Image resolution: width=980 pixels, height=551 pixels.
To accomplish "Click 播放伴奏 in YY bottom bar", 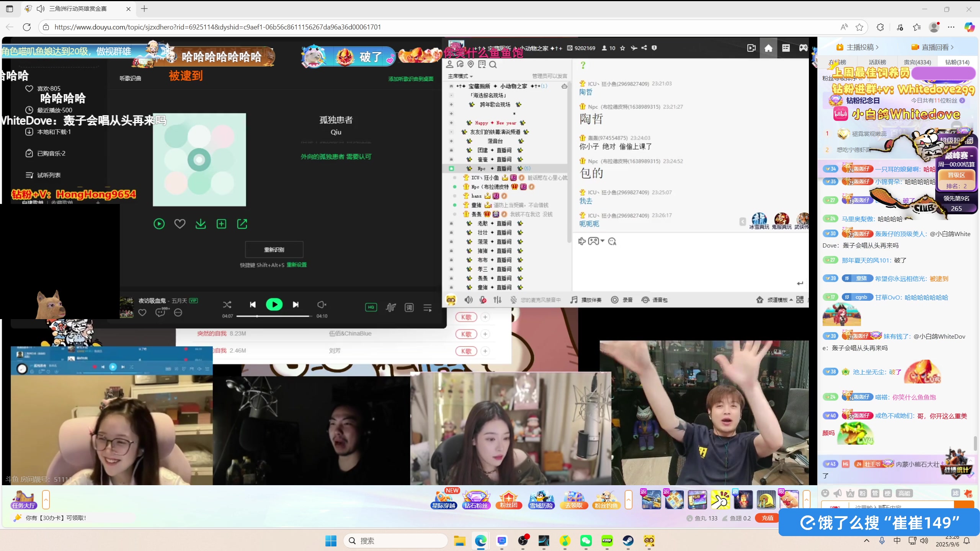I will (x=586, y=300).
